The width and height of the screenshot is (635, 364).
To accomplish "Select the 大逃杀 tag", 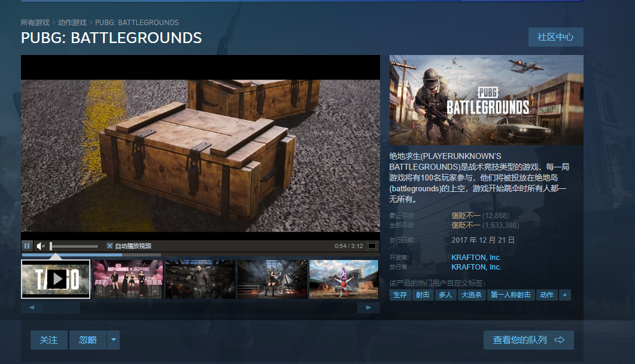I will pyautogui.click(x=472, y=295).
